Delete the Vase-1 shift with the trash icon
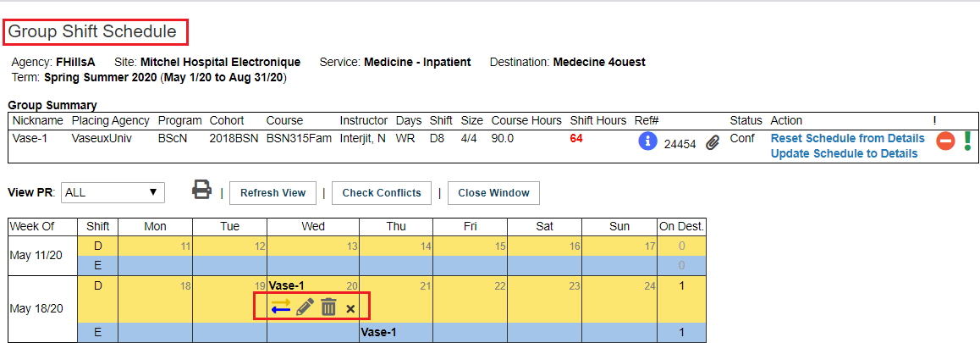 [x=328, y=307]
